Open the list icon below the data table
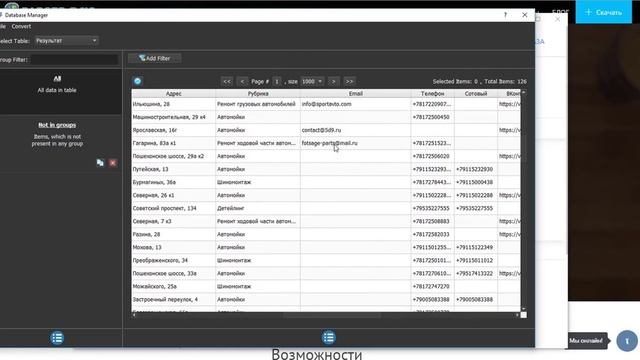640x360 pixels. 329,338
